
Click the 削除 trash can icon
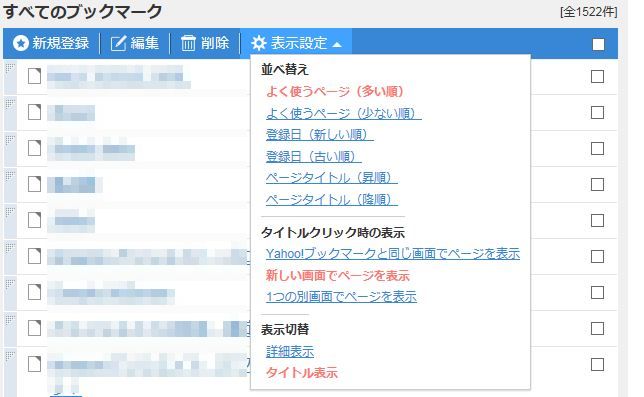189,43
